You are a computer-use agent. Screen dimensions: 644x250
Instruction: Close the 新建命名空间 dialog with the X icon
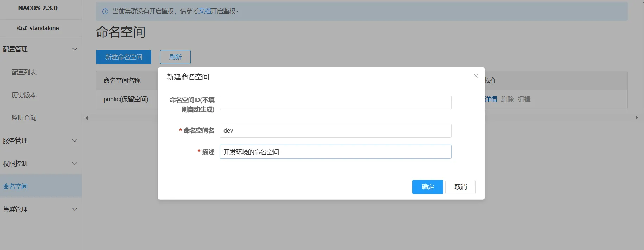(475, 76)
